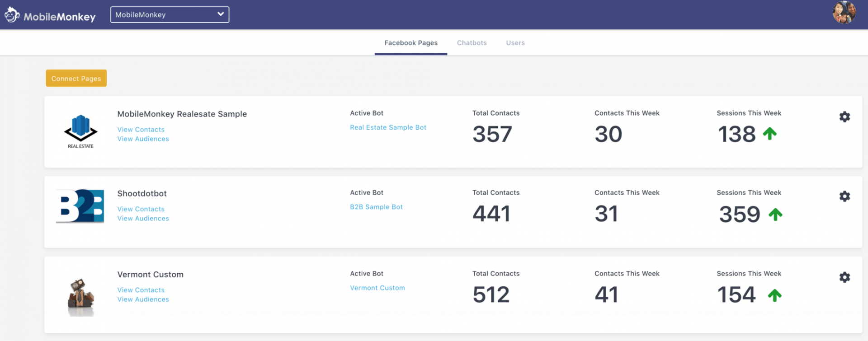
Task: Click the MobileMonkey brand name in header
Action: point(60,17)
